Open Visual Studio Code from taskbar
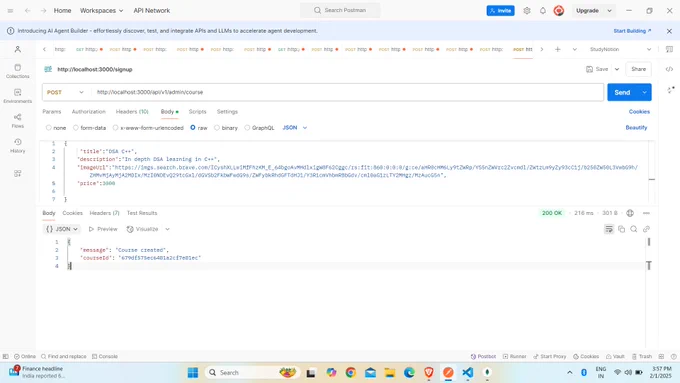 [x=468, y=372]
